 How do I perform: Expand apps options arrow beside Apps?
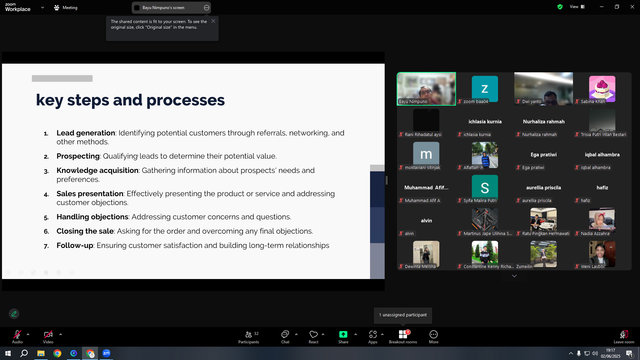point(382,334)
